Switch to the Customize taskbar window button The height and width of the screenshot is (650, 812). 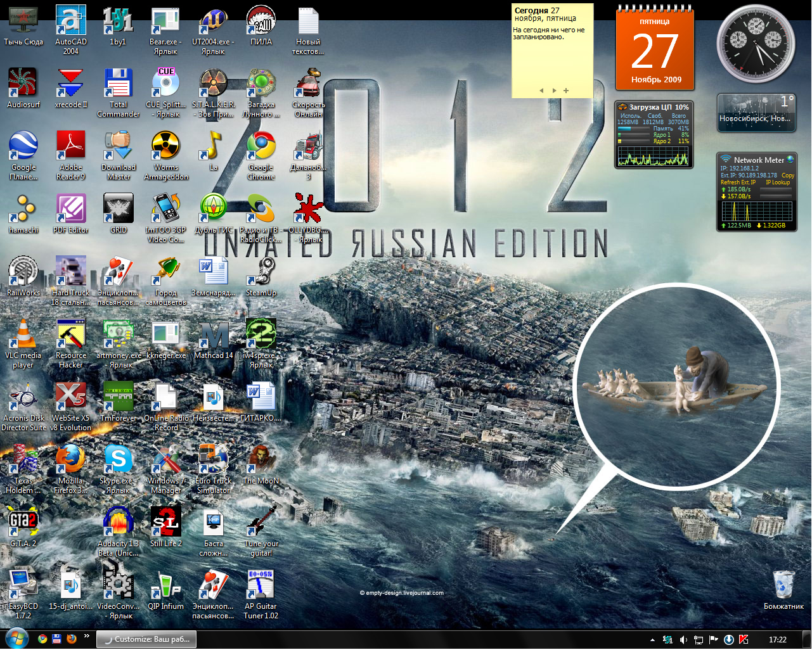point(146,639)
